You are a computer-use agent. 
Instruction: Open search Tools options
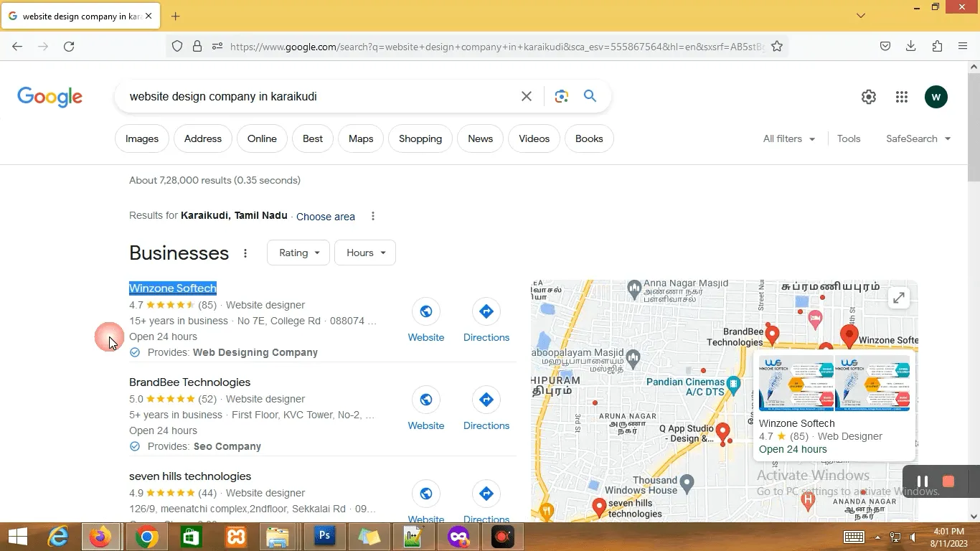(x=849, y=138)
